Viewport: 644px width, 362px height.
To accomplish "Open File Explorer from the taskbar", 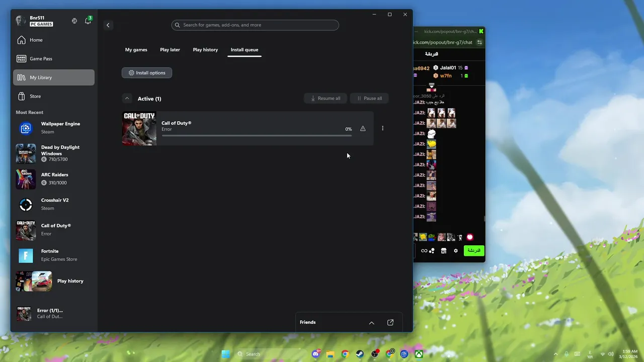I will [330, 354].
